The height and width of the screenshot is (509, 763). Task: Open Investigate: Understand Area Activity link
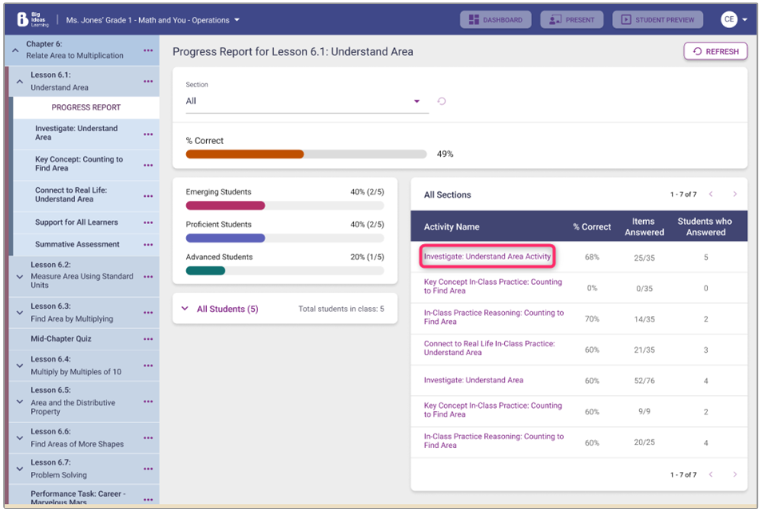coord(487,257)
